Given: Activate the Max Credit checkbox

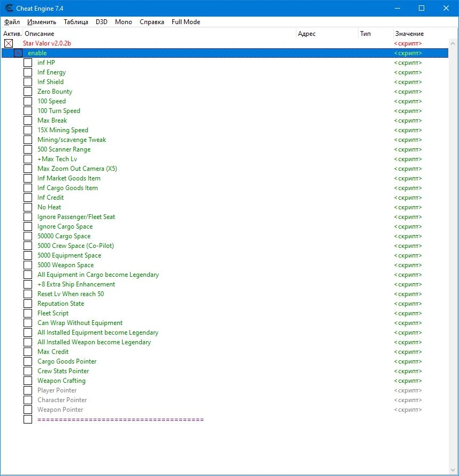Looking at the screenshot, I should [x=28, y=352].
